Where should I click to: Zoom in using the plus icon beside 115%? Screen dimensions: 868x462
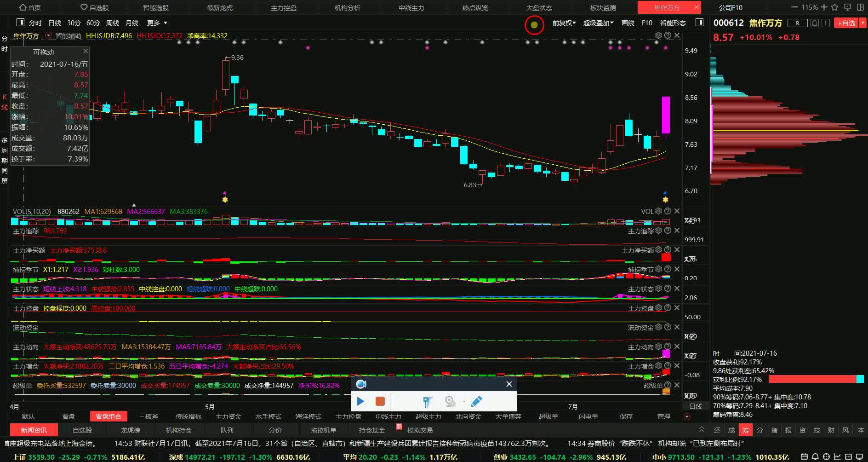[824, 7]
